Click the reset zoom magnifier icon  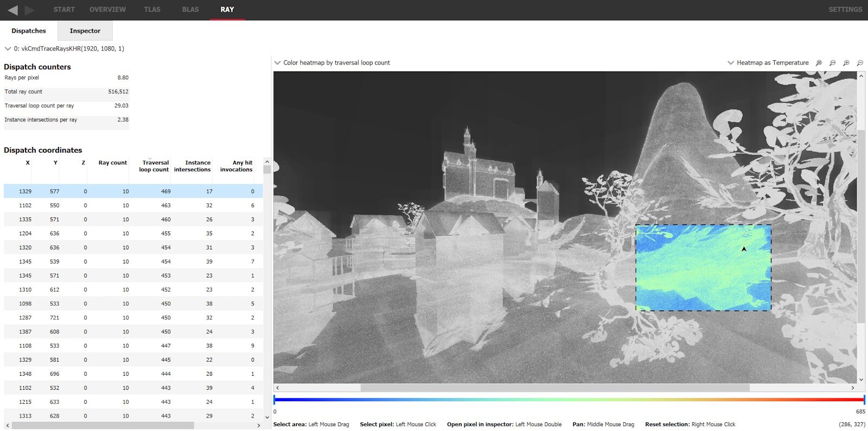833,63
